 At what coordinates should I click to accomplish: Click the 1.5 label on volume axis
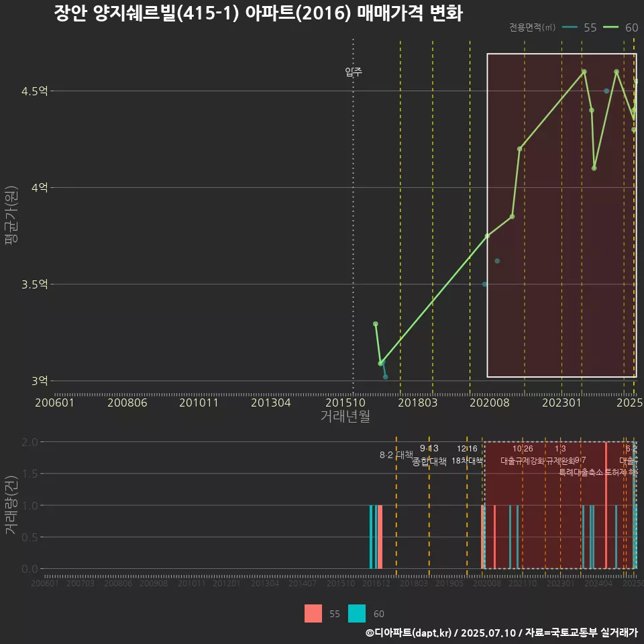(30, 474)
